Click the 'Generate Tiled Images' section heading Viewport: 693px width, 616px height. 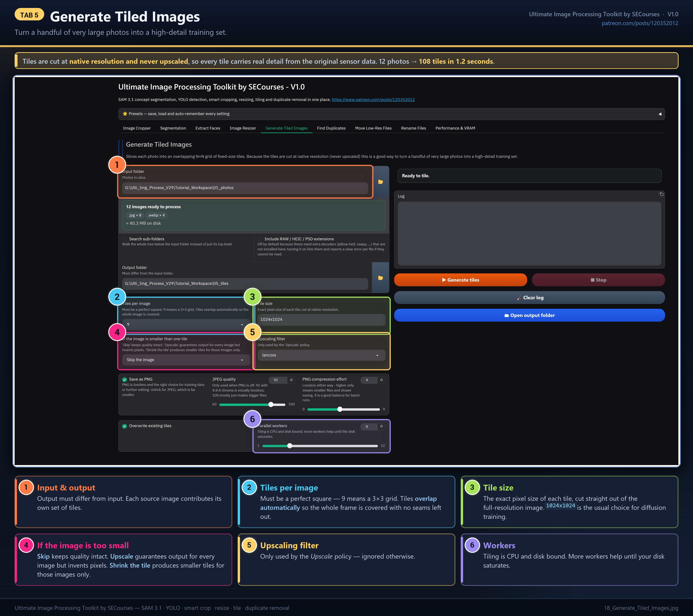tap(159, 144)
